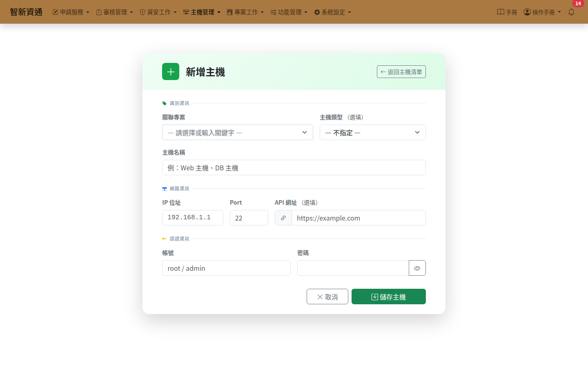The image size is (588, 368).
Task: Click the user avatar icon for 操作手冊
Action: point(527,12)
